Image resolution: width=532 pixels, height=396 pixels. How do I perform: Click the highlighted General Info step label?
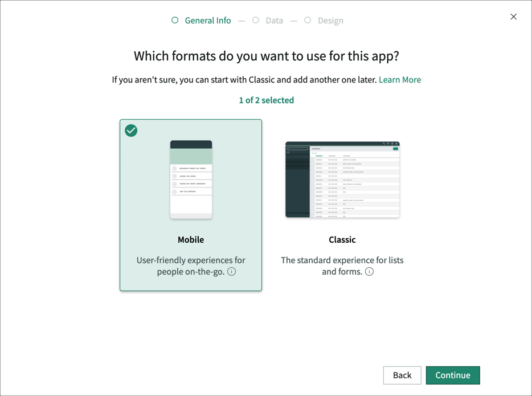[x=207, y=20]
